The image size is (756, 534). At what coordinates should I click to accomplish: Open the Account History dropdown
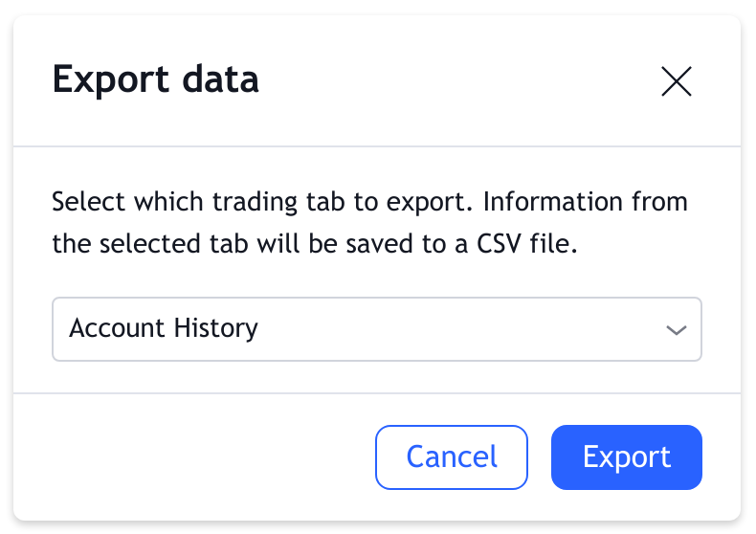(376, 329)
